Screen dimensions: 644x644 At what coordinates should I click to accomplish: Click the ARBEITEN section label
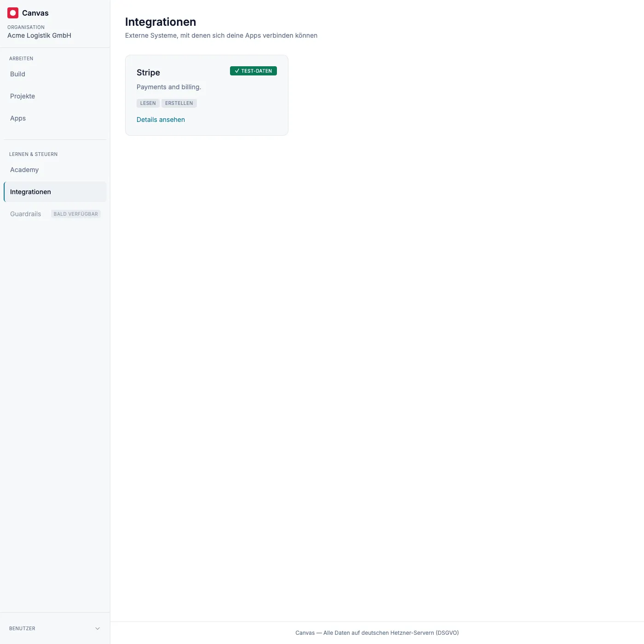point(21,58)
